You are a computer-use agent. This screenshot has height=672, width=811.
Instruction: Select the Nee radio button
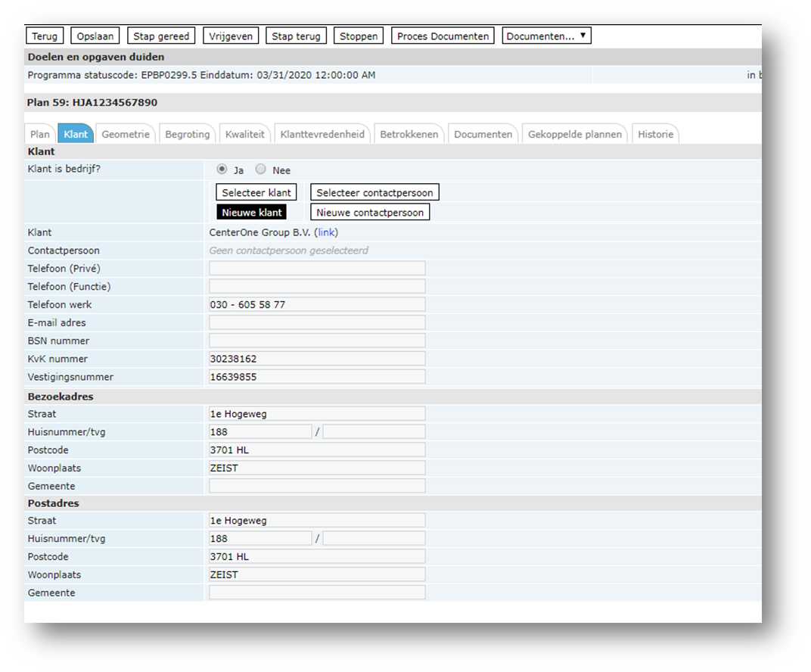coord(260,170)
